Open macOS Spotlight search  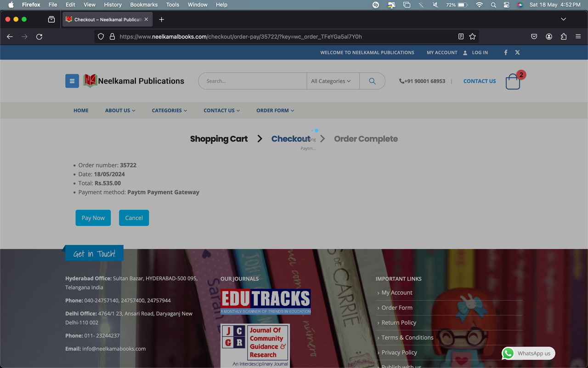tap(493, 5)
